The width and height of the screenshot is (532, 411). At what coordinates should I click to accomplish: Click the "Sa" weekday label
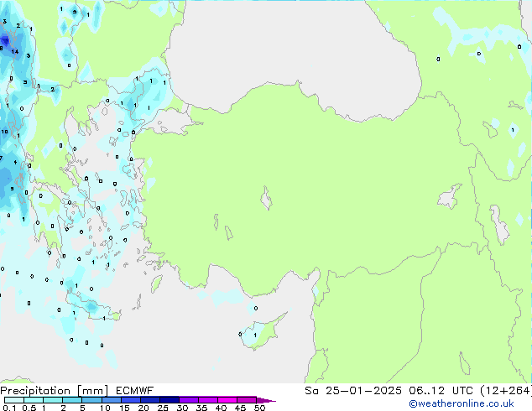click(x=311, y=391)
